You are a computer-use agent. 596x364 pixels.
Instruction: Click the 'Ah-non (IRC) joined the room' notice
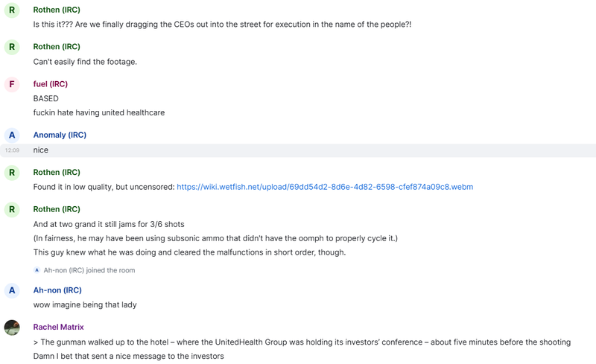(x=89, y=270)
